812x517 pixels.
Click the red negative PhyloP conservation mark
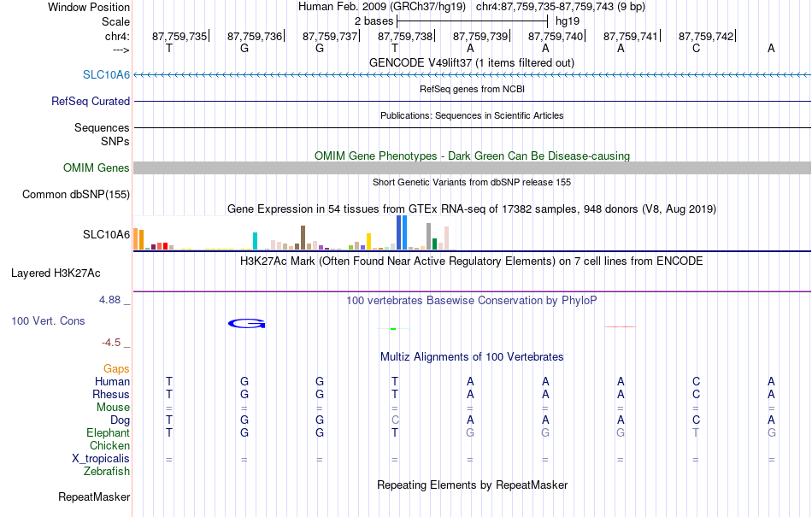(621, 326)
